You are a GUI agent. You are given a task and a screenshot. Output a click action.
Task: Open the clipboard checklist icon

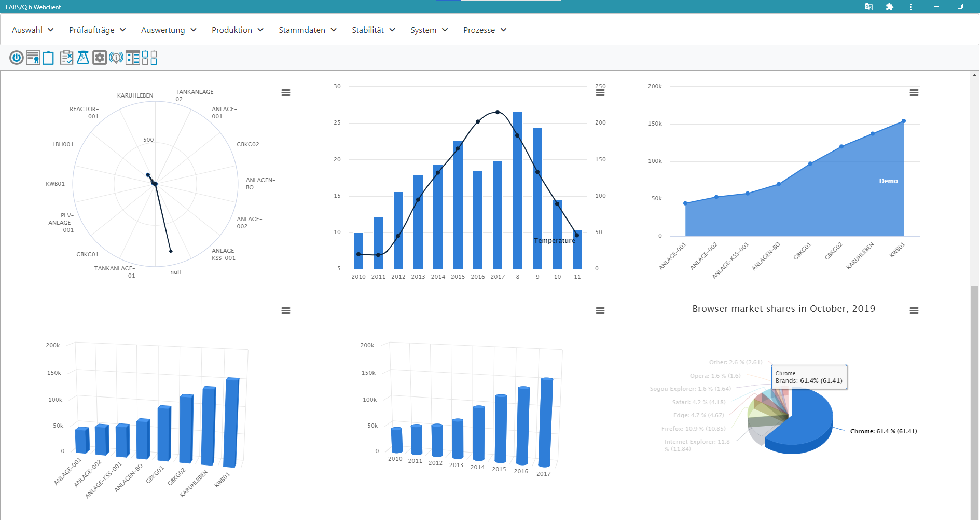pyautogui.click(x=66, y=58)
